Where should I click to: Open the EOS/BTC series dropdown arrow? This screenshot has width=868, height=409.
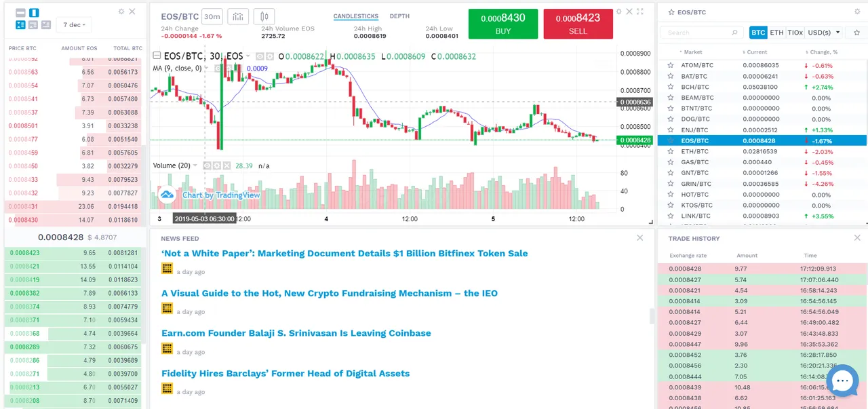[248, 56]
